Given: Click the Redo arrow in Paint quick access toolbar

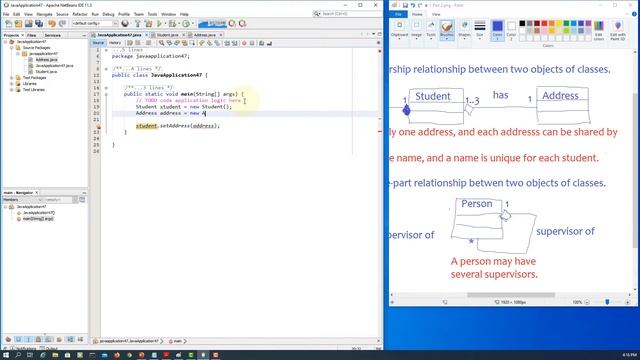Looking at the screenshot, I should 420,5.
